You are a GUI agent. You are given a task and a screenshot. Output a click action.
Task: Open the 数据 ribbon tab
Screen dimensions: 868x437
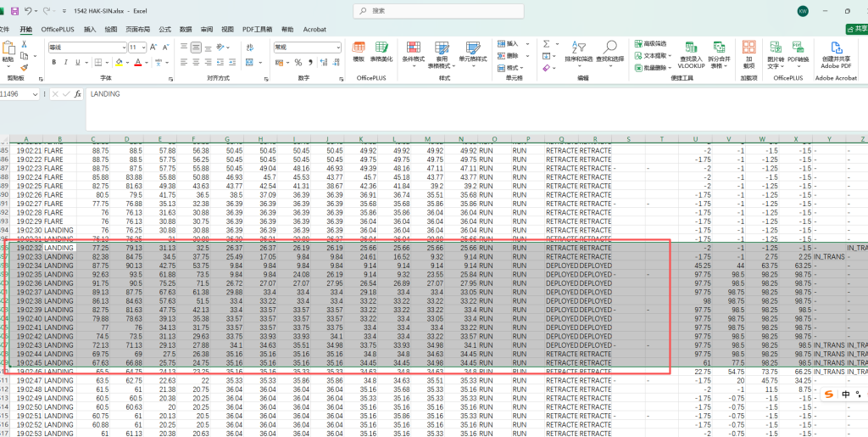[x=186, y=29]
